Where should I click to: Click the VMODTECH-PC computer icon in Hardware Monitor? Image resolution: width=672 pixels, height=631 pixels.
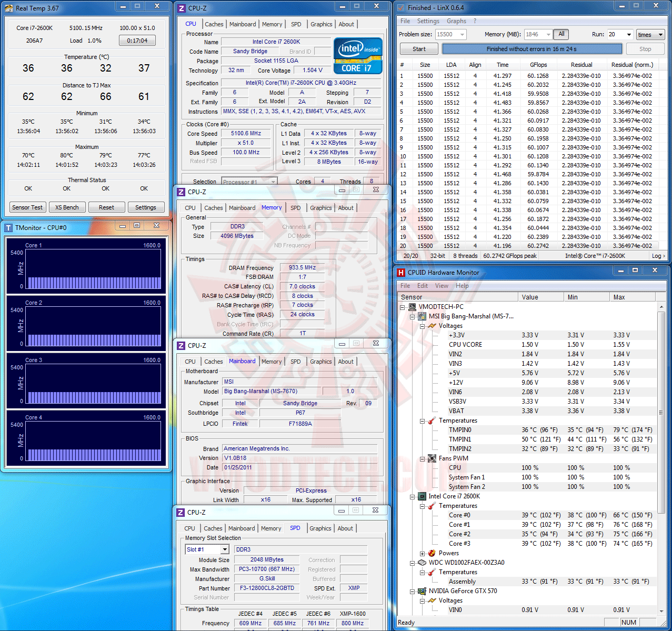(x=412, y=307)
